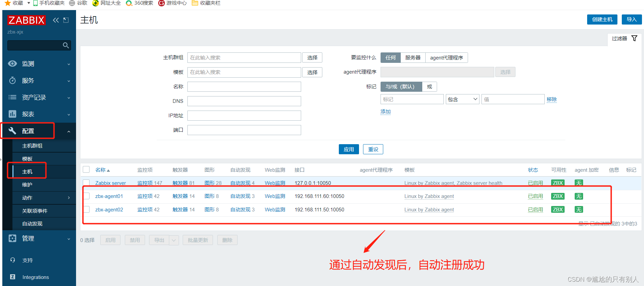
Task: Open 主机群组 submenu item
Action: coord(44,146)
